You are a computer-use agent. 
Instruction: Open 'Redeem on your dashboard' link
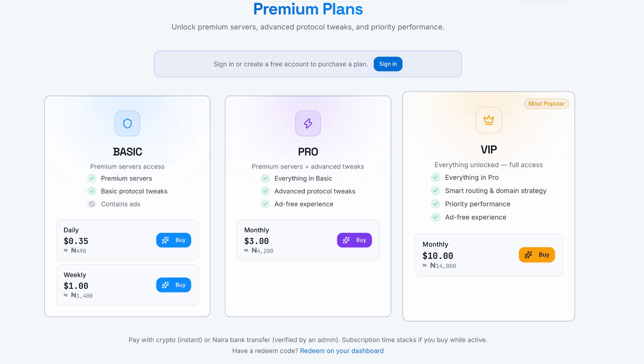point(342,351)
